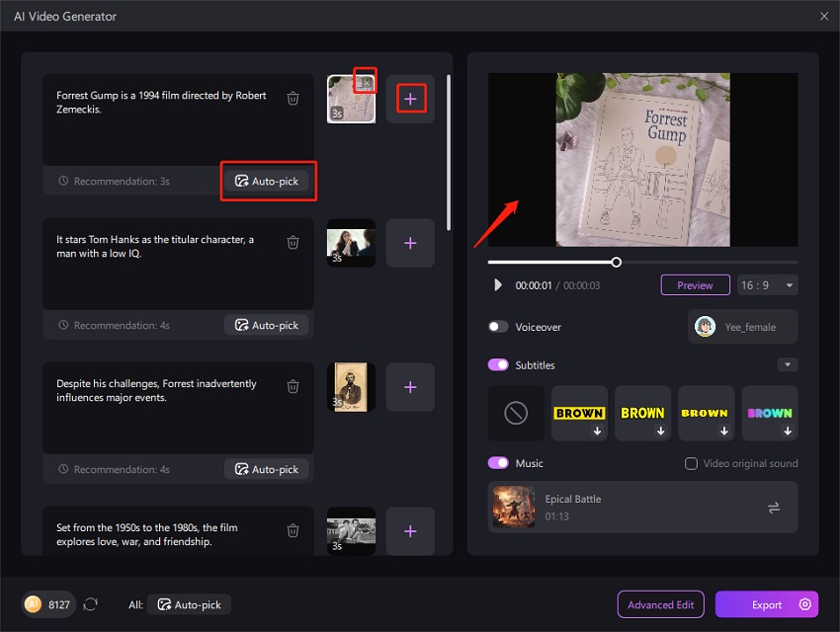Select the no-subtitle style option
The width and height of the screenshot is (840, 632).
(516, 413)
